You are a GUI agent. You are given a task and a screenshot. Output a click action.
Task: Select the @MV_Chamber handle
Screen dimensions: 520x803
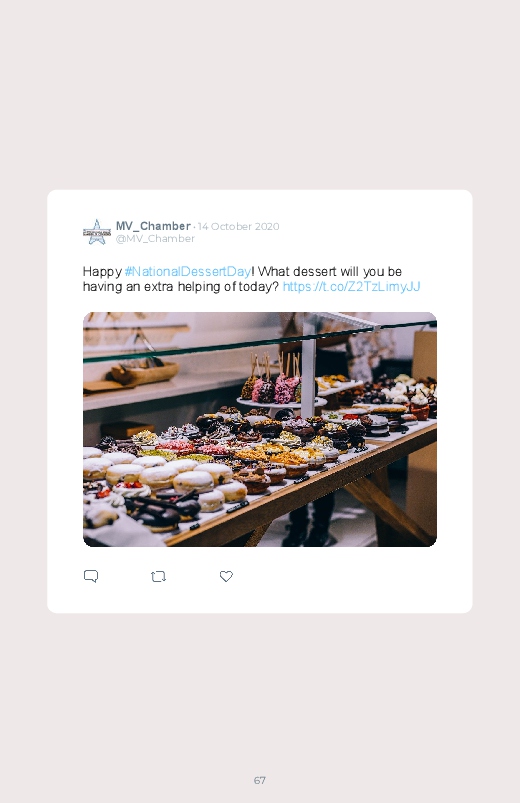[155, 239]
